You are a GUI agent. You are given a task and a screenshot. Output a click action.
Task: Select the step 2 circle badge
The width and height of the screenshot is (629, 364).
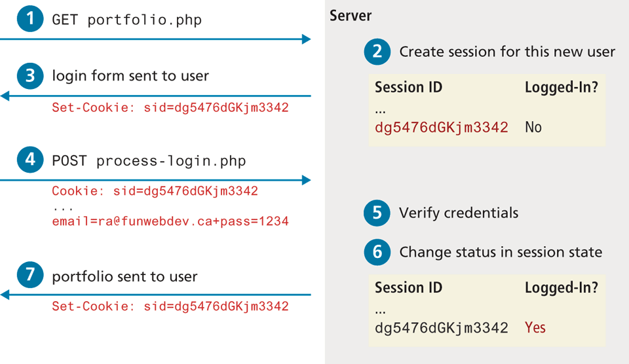pyautogui.click(x=377, y=52)
